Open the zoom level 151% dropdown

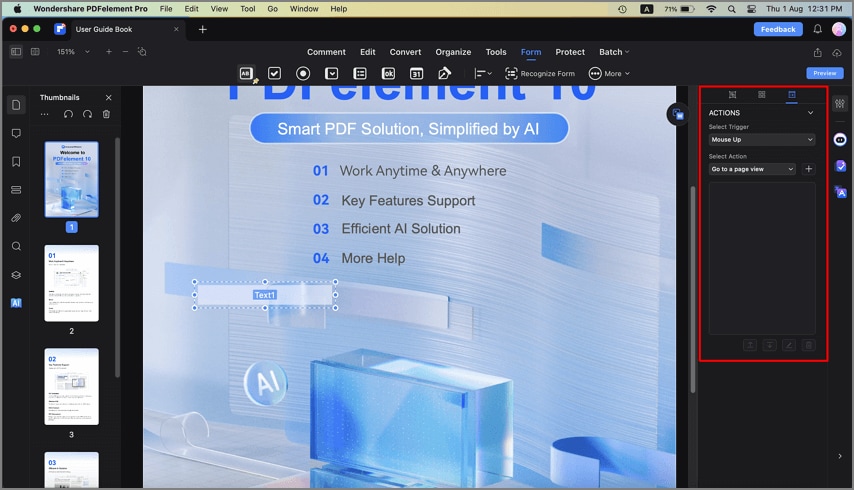tap(73, 52)
